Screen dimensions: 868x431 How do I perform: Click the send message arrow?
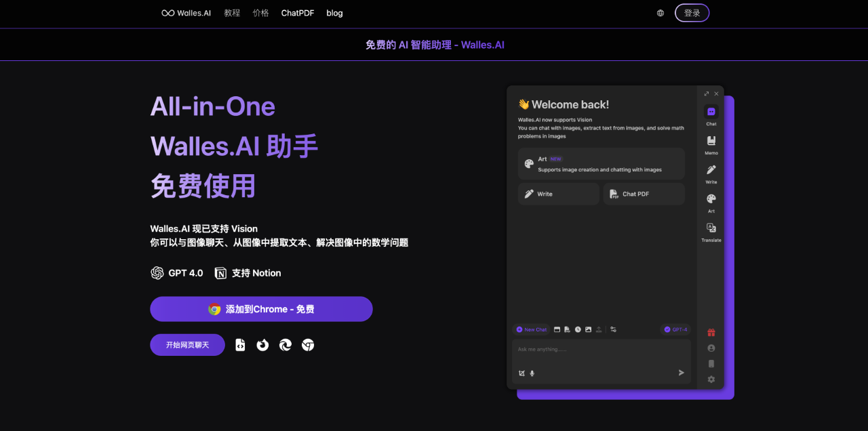pos(681,372)
